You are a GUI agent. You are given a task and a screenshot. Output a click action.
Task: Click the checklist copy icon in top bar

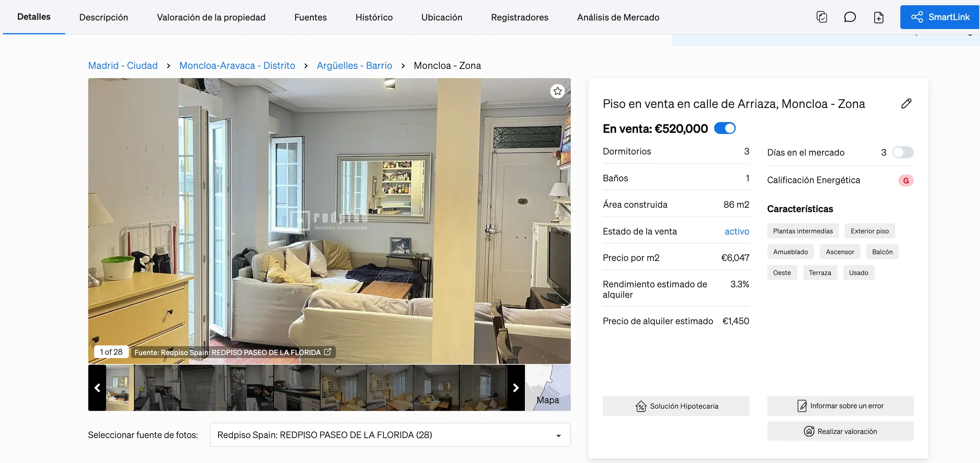coord(822,17)
